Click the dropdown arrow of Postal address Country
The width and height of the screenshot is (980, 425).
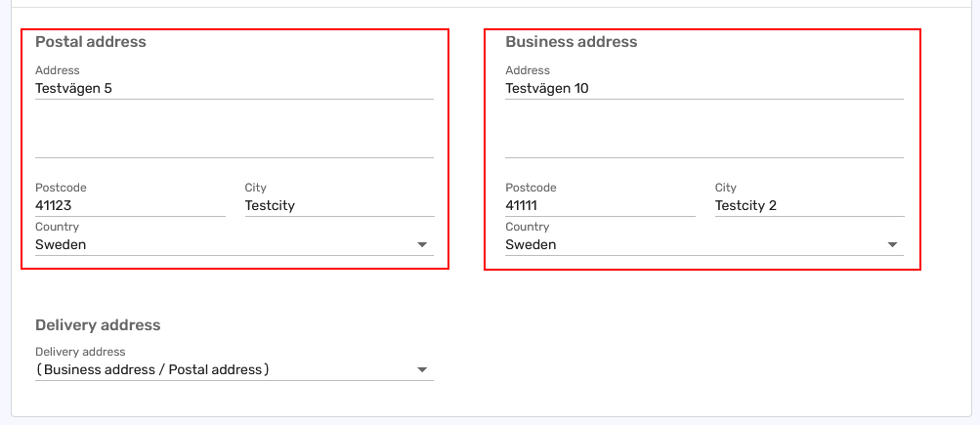[x=422, y=245]
